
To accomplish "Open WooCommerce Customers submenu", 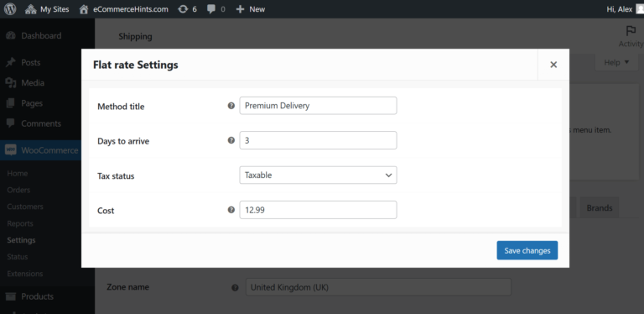I will click(25, 207).
